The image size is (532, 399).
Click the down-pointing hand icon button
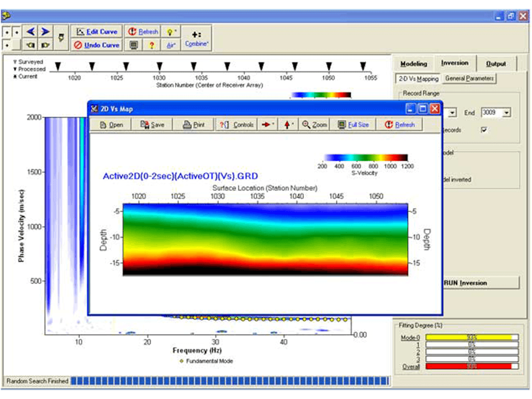61,38
